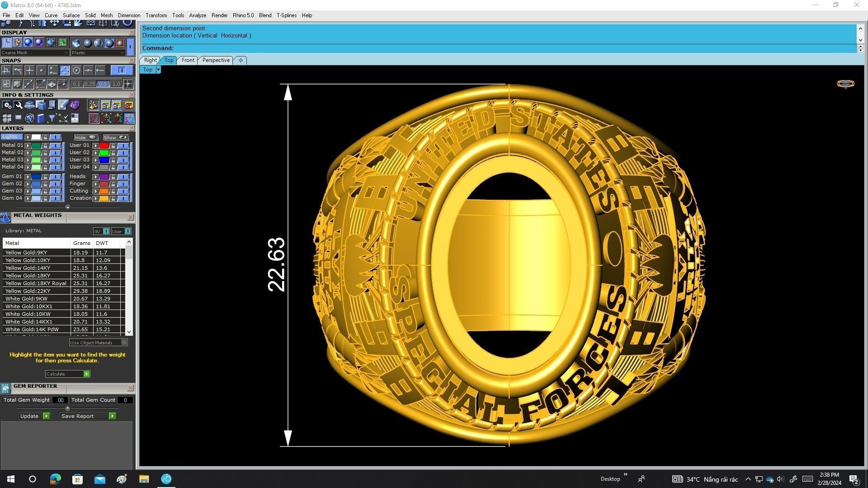Click the Save Report button
The width and height of the screenshot is (868, 488).
(x=88, y=416)
